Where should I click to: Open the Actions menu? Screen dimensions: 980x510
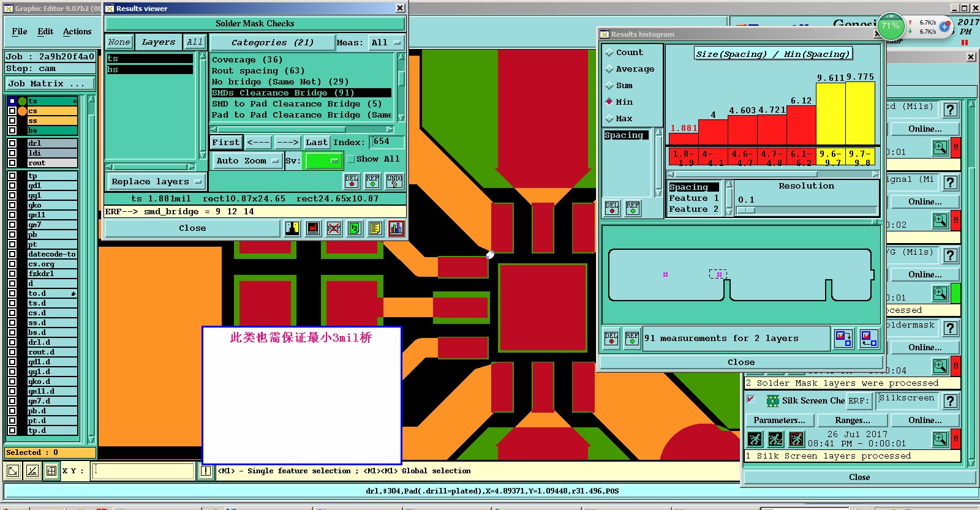pyautogui.click(x=77, y=31)
